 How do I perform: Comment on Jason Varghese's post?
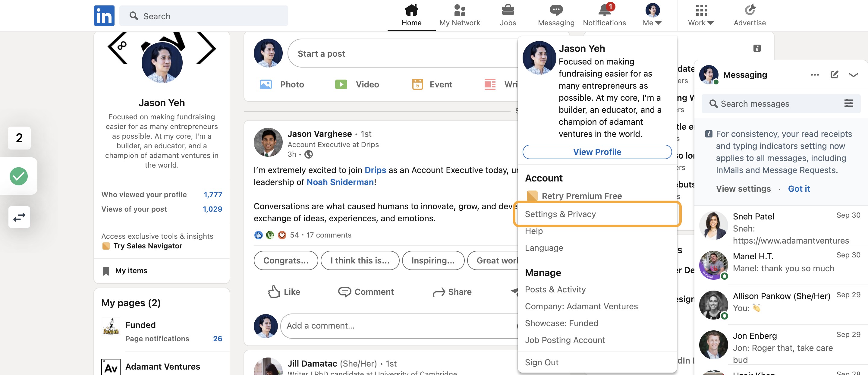[366, 291]
